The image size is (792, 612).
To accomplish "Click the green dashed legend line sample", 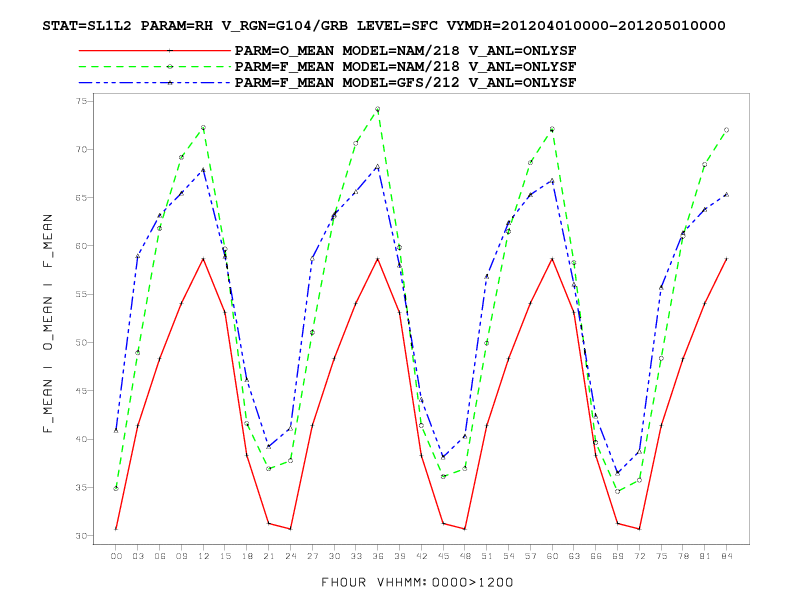I will coord(155,67).
